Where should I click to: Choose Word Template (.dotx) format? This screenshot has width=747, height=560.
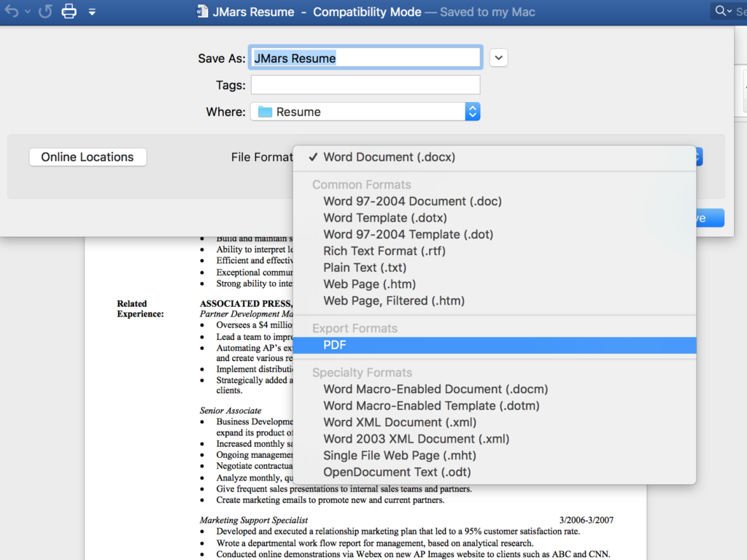495,218
